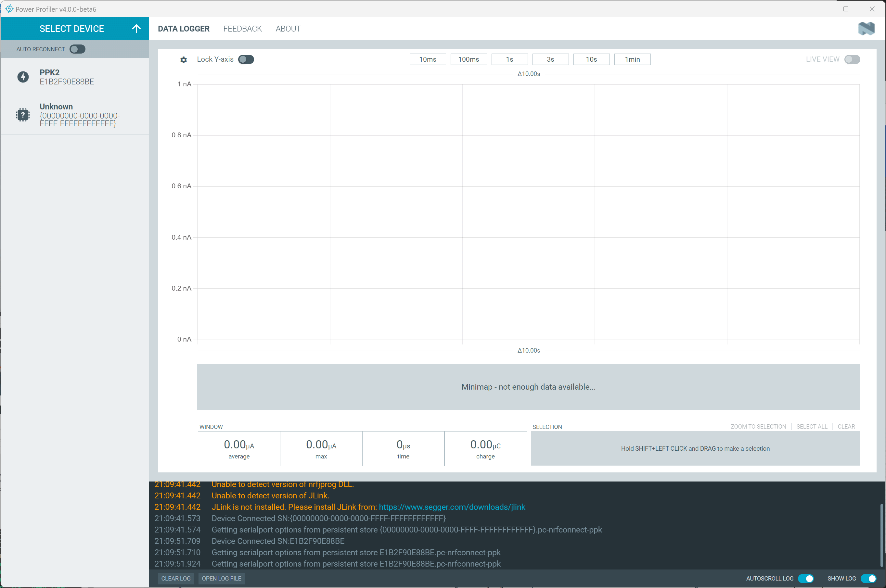Select the PPK2 E1B2F90E88BE device
This screenshot has height=588, width=886.
point(75,77)
